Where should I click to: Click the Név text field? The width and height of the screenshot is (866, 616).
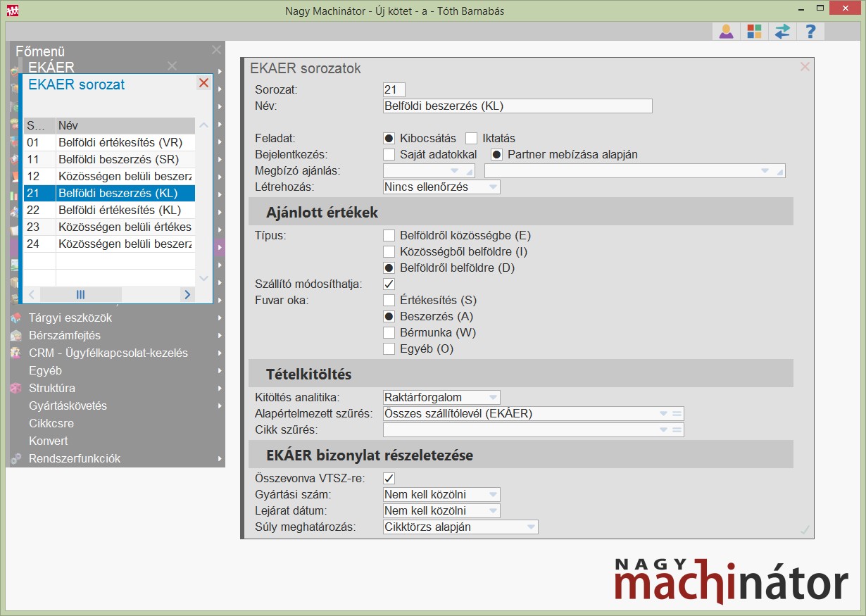[517, 106]
